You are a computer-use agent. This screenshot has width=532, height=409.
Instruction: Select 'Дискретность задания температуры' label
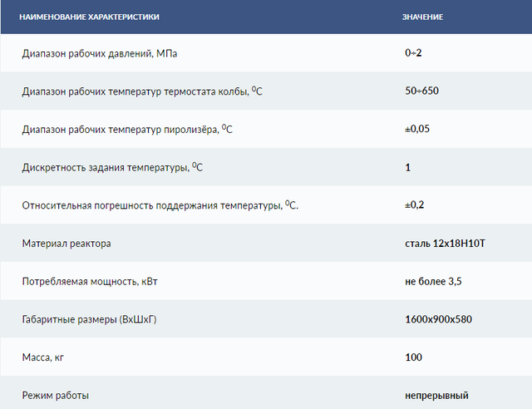[x=112, y=167]
